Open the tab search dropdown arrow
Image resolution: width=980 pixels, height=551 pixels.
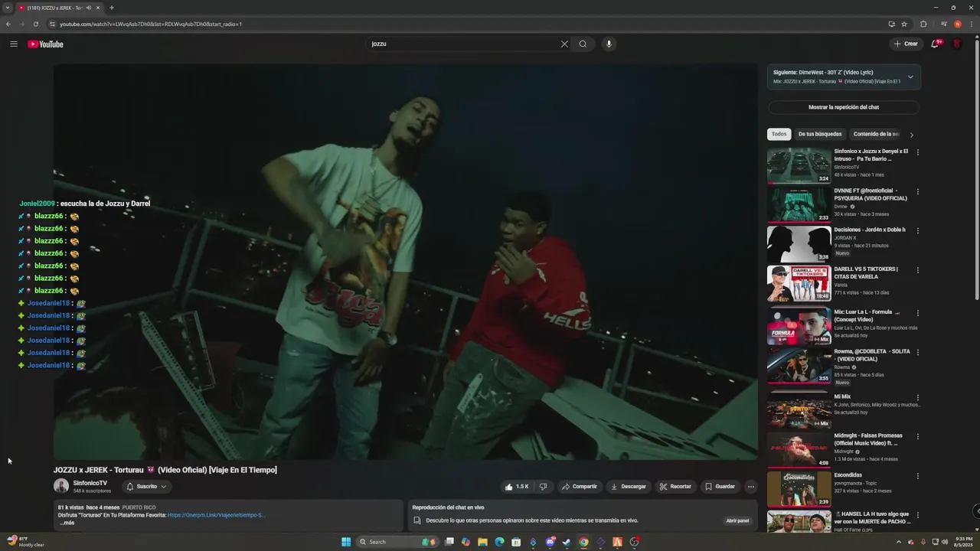pyautogui.click(x=7, y=8)
